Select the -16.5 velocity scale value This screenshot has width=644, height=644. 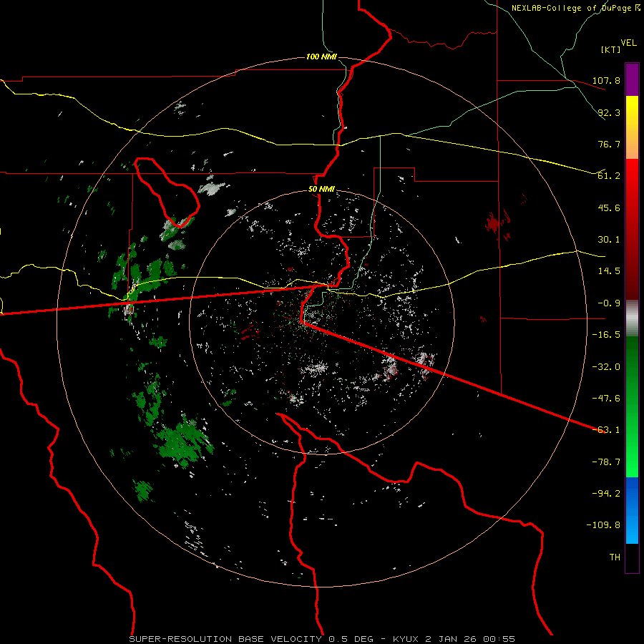606,335
